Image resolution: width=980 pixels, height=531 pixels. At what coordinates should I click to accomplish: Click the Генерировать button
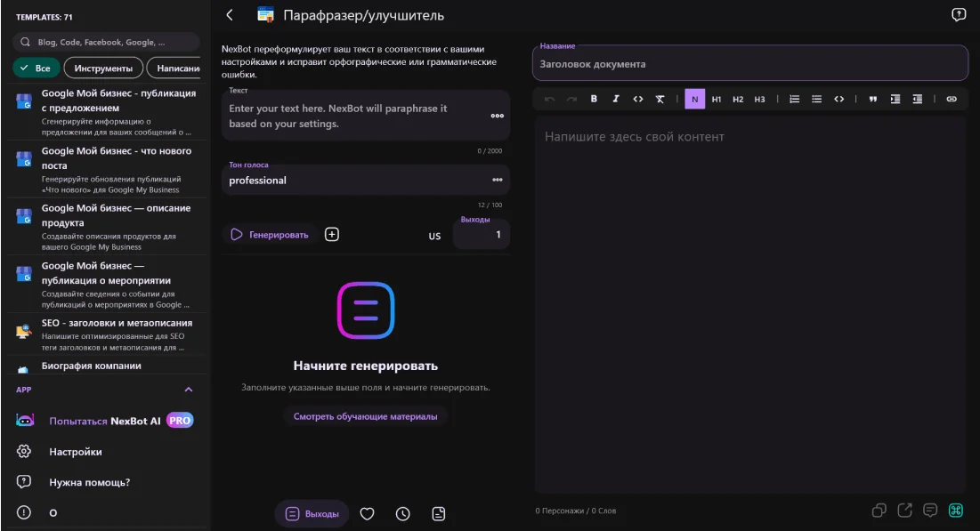pyautogui.click(x=270, y=234)
